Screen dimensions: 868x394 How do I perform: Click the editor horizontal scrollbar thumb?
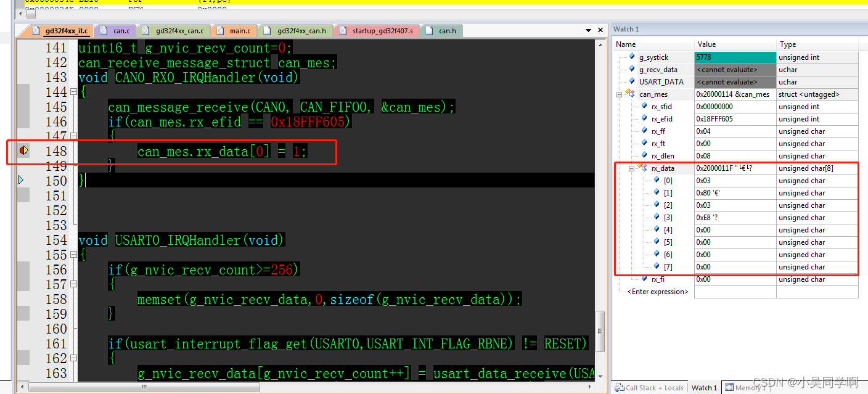click(145, 387)
